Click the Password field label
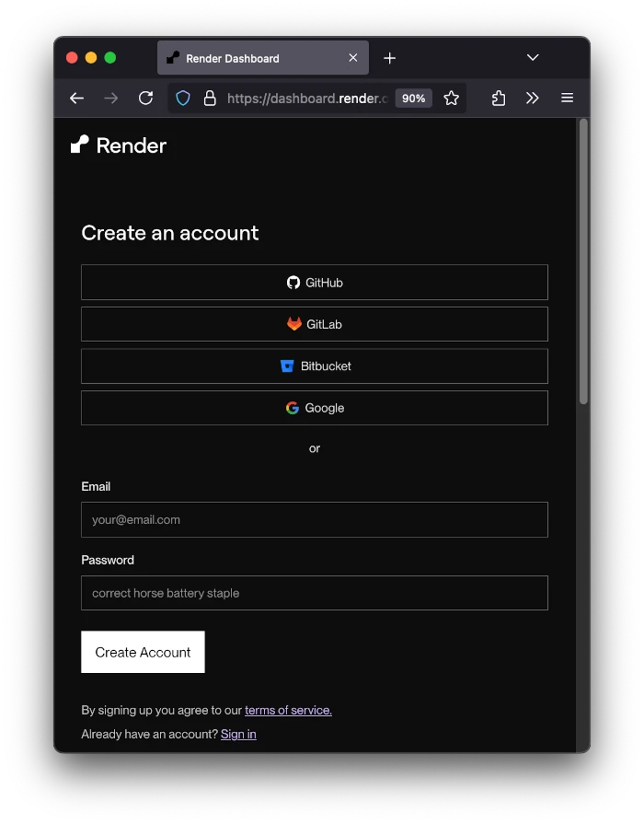 point(108,560)
